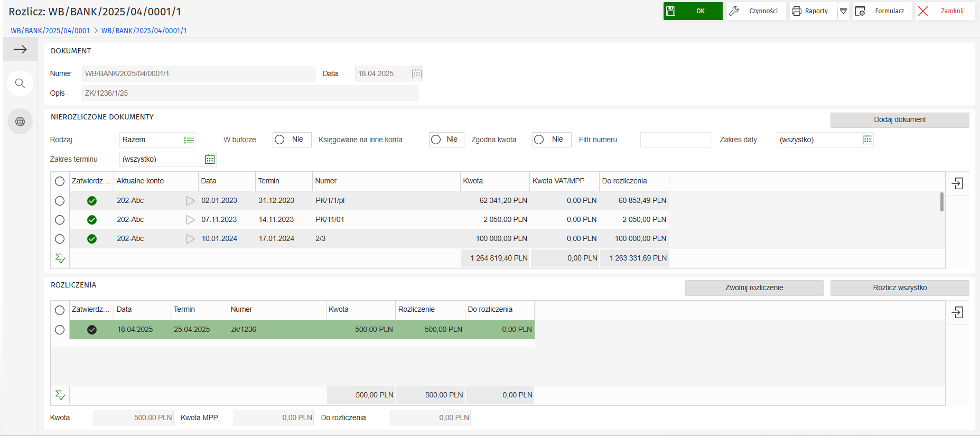This screenshot has height=436, width=980.
Task: Click the export icon beside Rozliczenia table
Action: (957, 312)
